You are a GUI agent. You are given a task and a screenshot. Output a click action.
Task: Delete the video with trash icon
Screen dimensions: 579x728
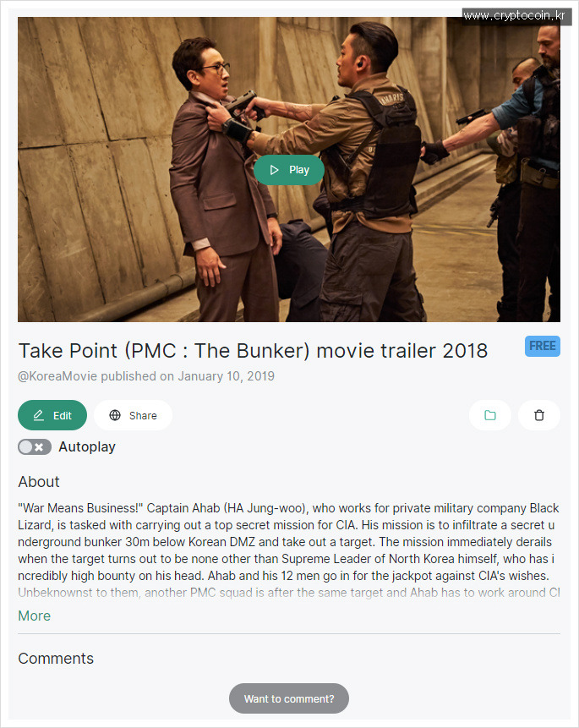click(x=539, y=415)
